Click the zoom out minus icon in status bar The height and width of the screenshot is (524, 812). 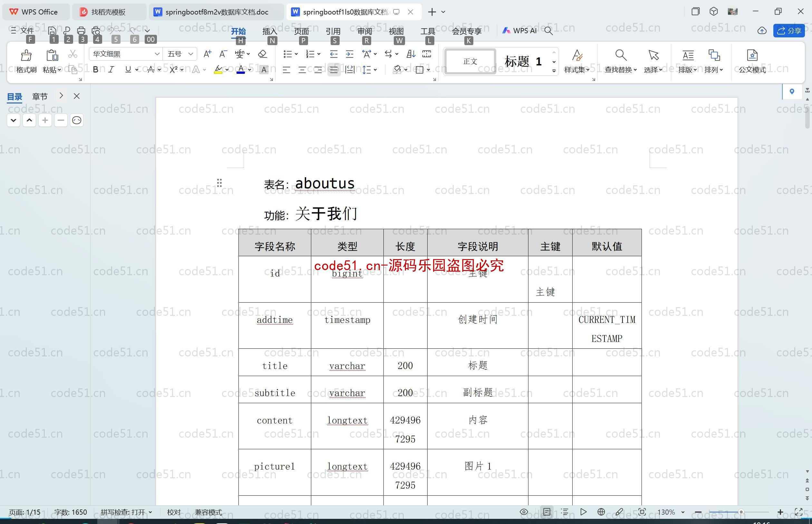pos(698,512)
